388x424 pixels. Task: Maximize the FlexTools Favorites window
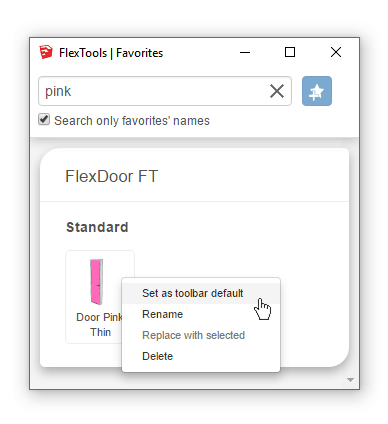click(290, 52)
